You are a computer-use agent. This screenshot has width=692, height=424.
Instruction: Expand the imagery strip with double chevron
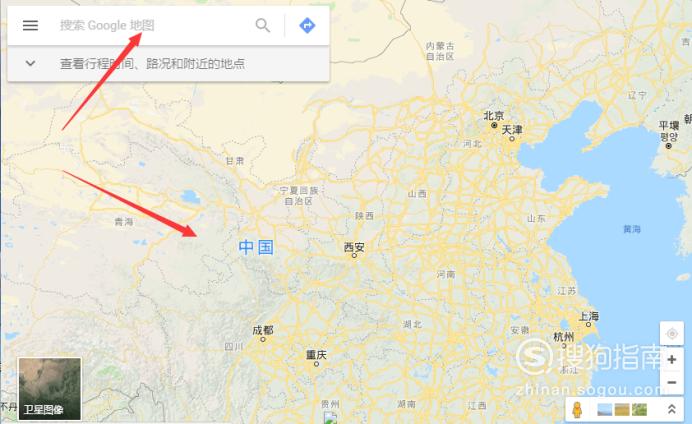click(671, 409)
